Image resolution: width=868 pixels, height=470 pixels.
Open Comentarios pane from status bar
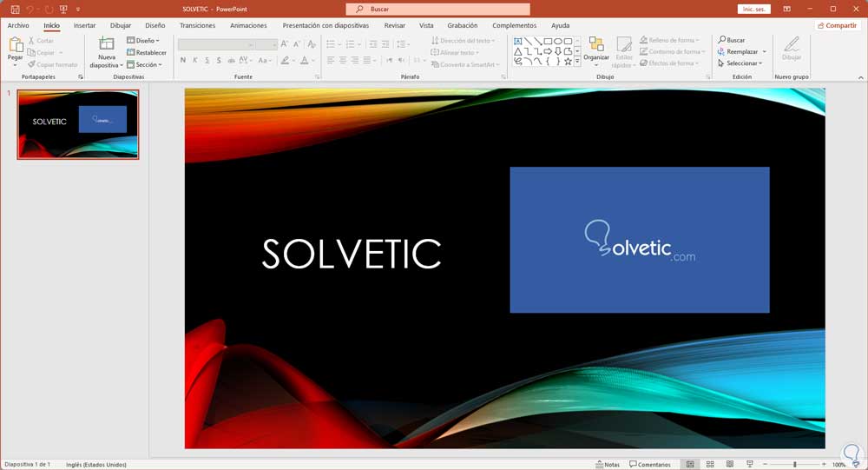tap(650, 465)
